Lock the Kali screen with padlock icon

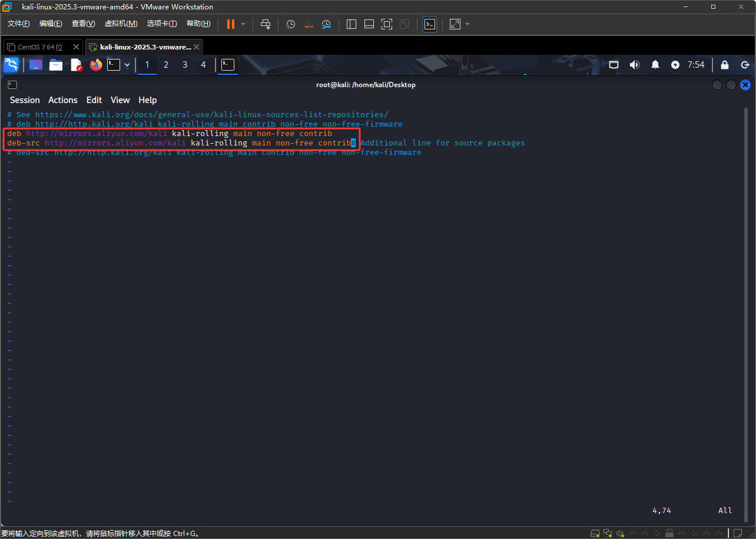pyautogui.click(x=725, y=65)
